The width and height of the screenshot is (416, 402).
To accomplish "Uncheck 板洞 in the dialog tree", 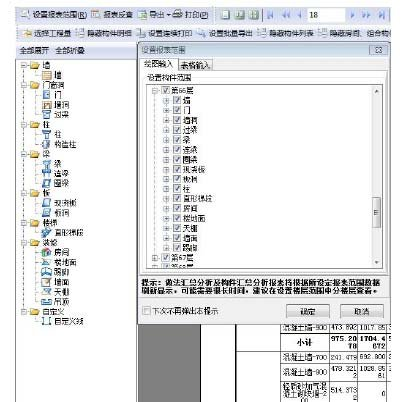I will [x=177, y=179].
